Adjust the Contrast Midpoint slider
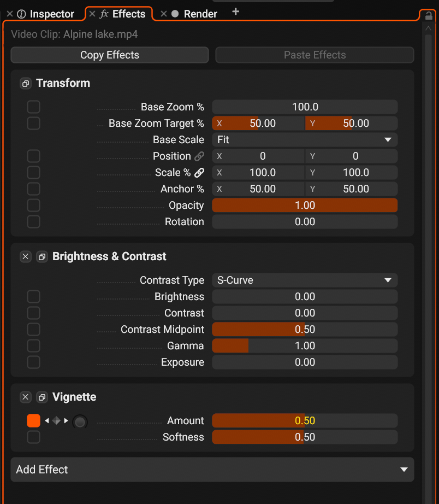This screenshot has height=504, width=439. click(305, 329)
